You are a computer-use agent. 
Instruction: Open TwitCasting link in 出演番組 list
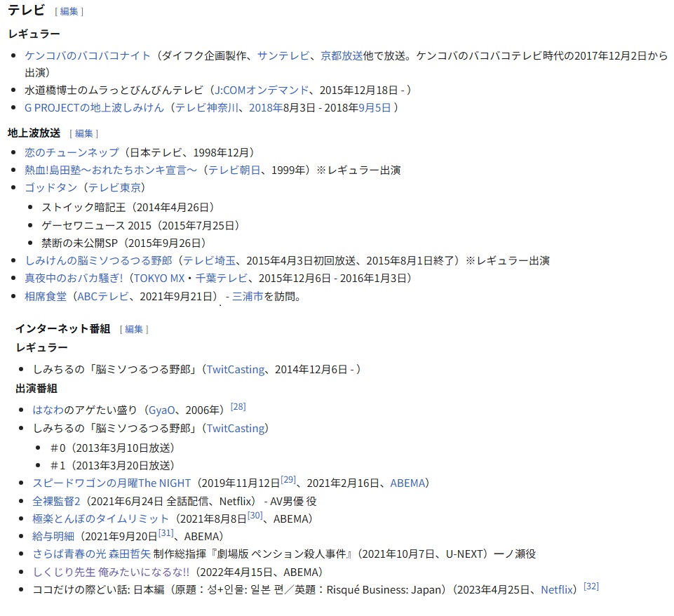point(236,429)
